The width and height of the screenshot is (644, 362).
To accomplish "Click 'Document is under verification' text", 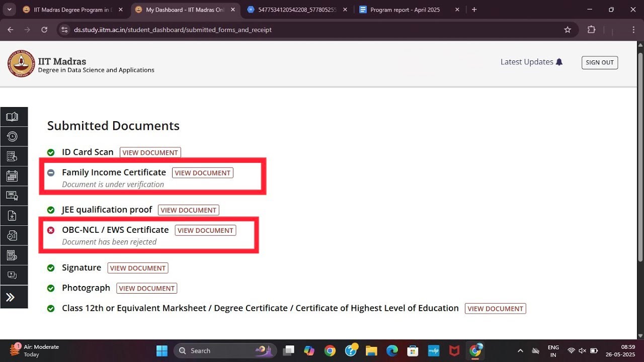I will [x=113, y=185].
